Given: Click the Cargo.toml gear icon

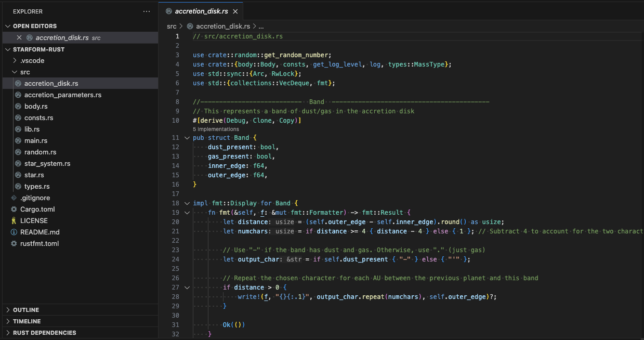Looking at the screenshot, I should point(13,209).
